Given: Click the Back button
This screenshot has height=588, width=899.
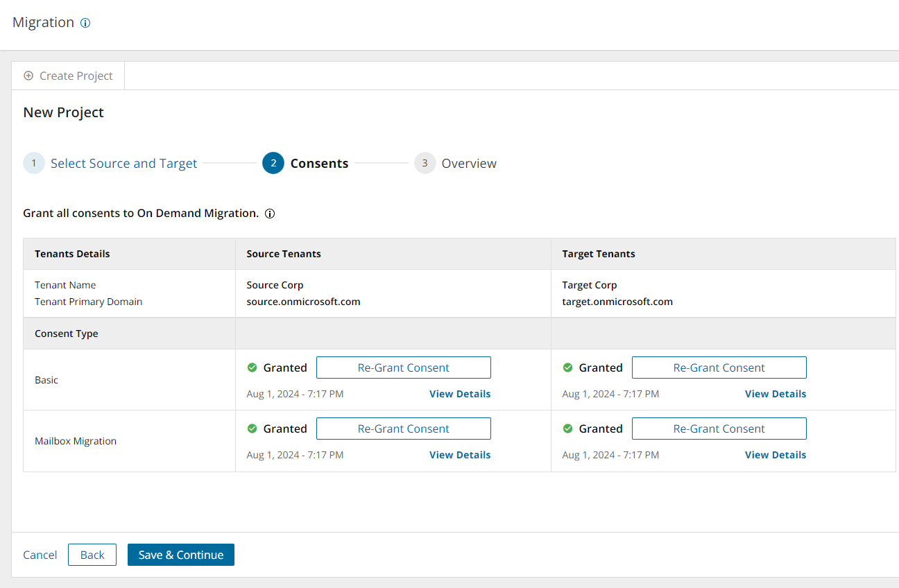Looking at the screenshot, I should coord(92,555).
